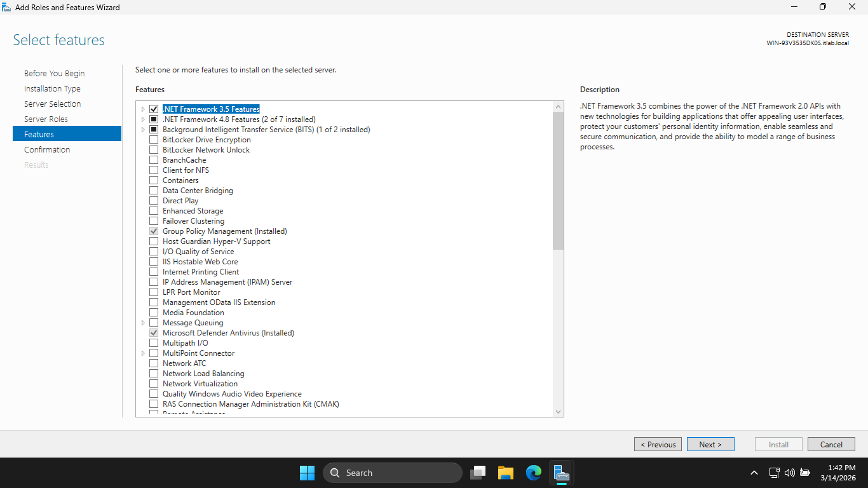Jump to the Confirmation step
Image resolution: width=868 pixels, height=488 pixels.
[x=47, y=149]
